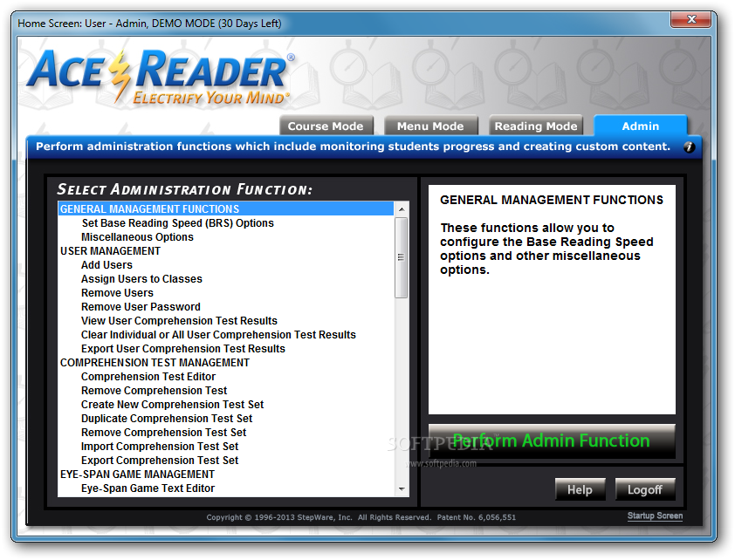This screenshot has height=560, width=735.
Task: Select the Admin tab
Action: [641, 126]
